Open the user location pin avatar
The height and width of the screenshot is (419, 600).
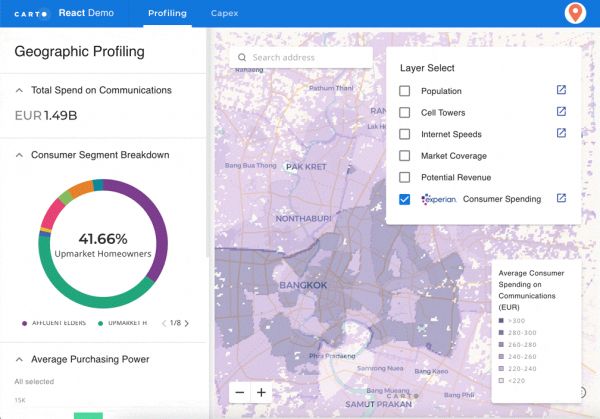coord(574,14)
